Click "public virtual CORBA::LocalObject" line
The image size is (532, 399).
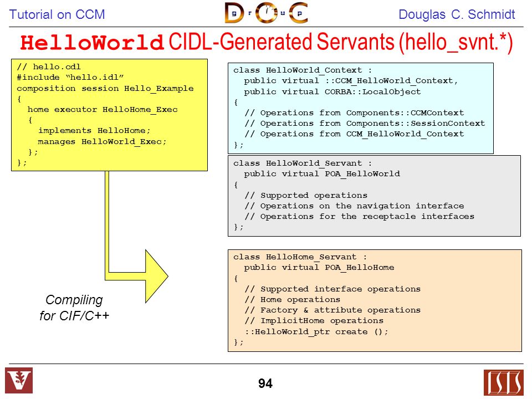click(332, 91)
